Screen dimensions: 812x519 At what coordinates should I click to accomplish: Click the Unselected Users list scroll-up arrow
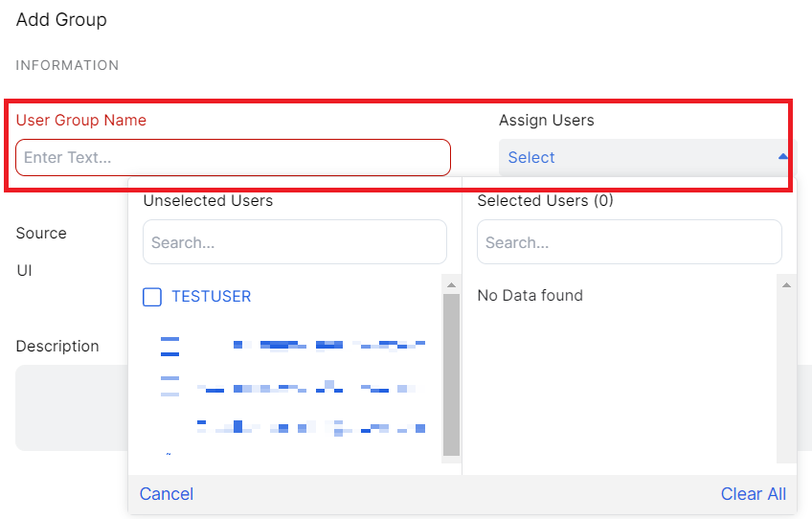[x=451, y=285]
